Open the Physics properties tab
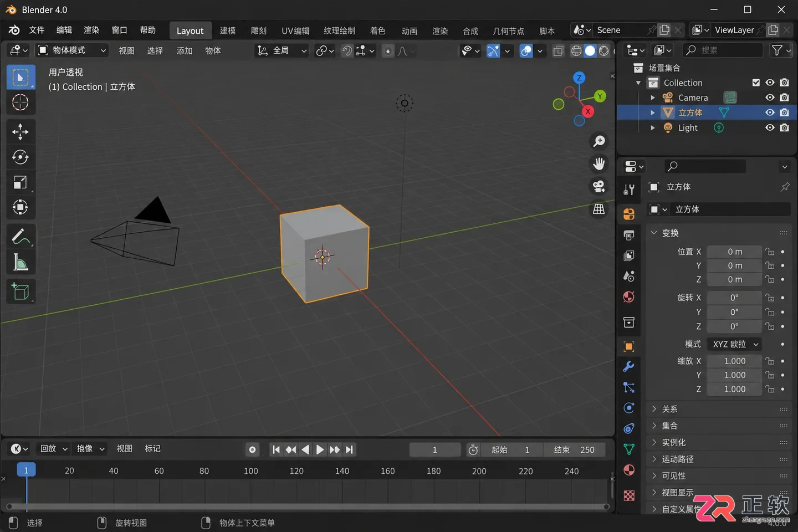 click(x=629, y=408)
